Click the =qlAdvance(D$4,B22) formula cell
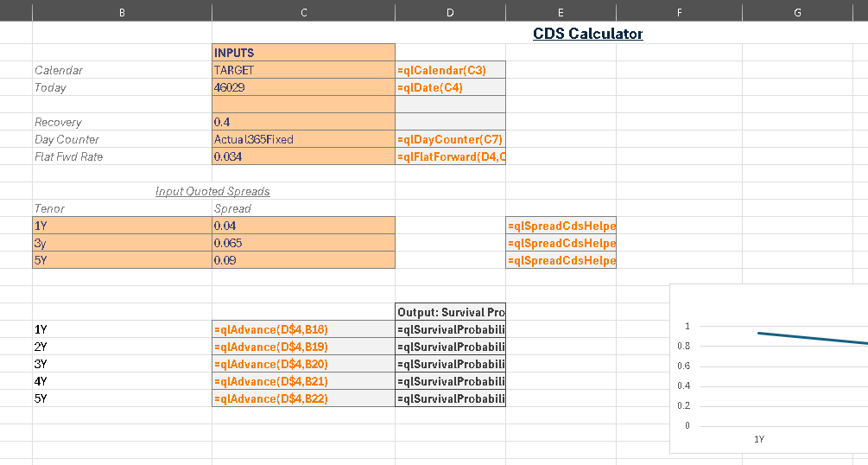The height and width of the screenshot is (465, 868). [303, 398]
